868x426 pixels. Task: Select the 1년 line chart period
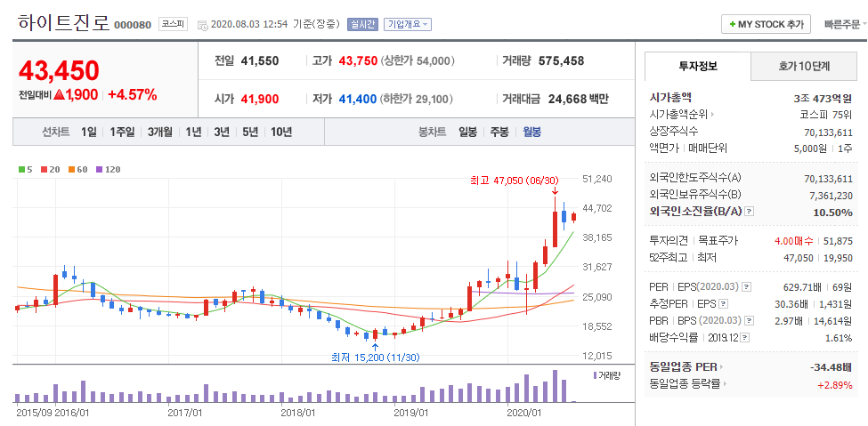coord(193,133)
